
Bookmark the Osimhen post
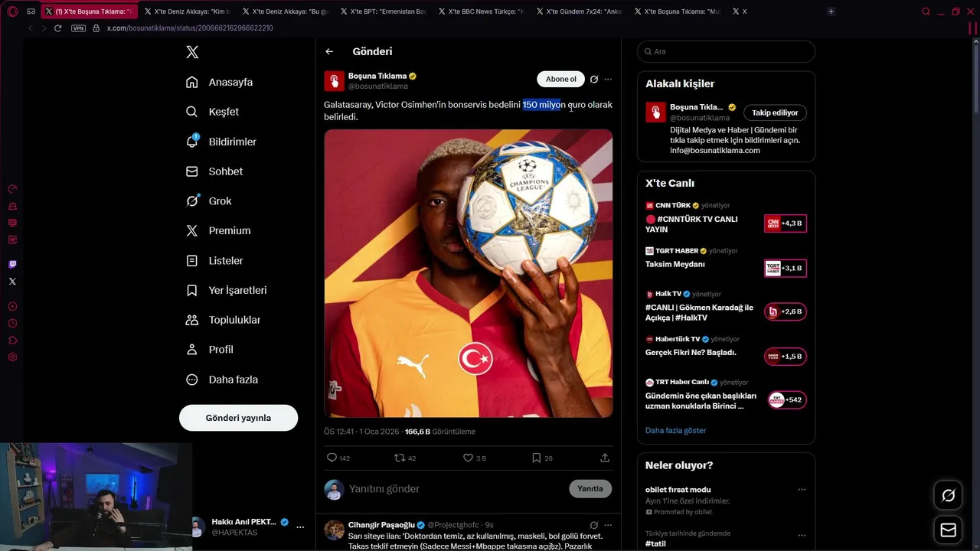536,458
